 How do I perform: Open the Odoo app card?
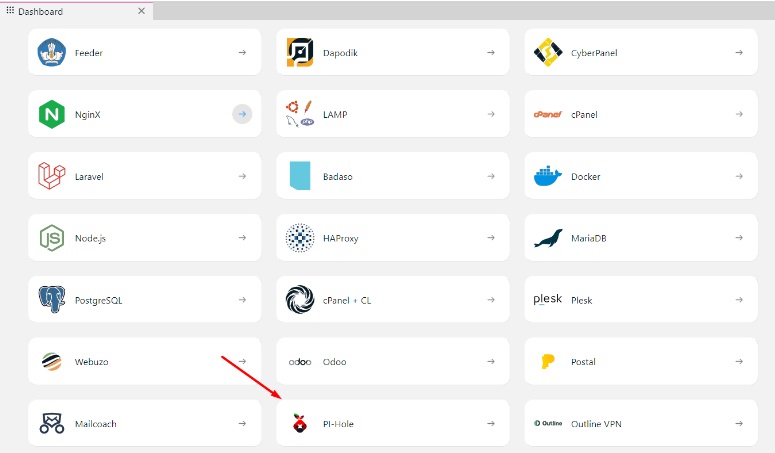385,362
